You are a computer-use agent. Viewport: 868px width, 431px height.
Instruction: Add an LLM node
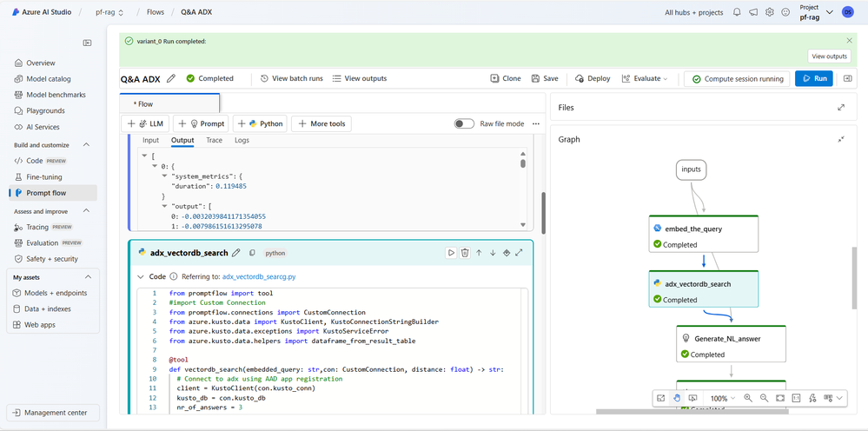point(145,124)
